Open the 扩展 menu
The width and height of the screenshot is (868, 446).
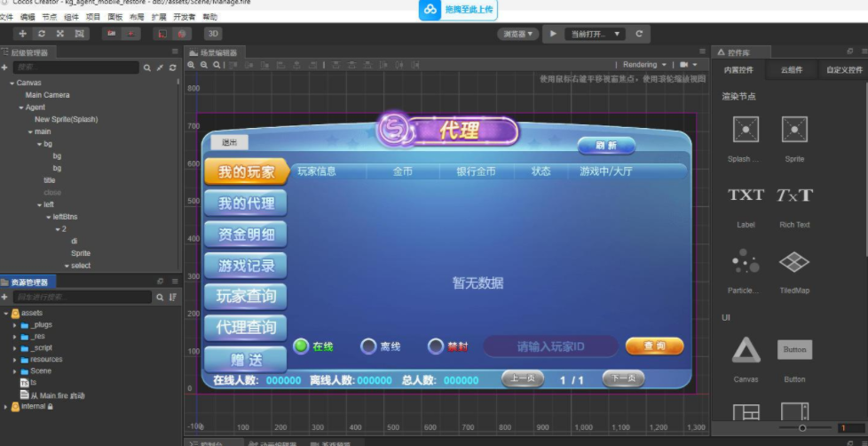[x=159, y=17]
